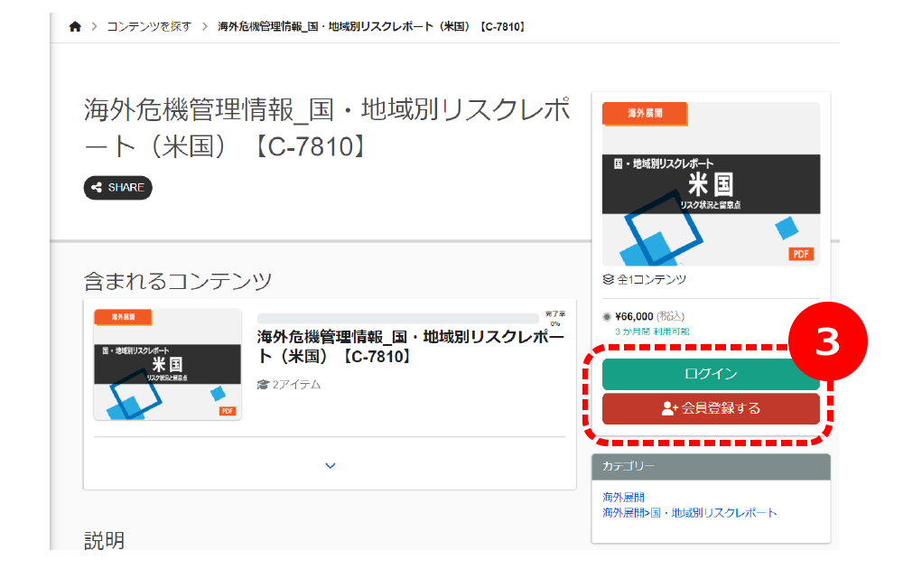The image size is (903, 588).
Task: Click the カテゴリー panel header
Action: point(712,466)
